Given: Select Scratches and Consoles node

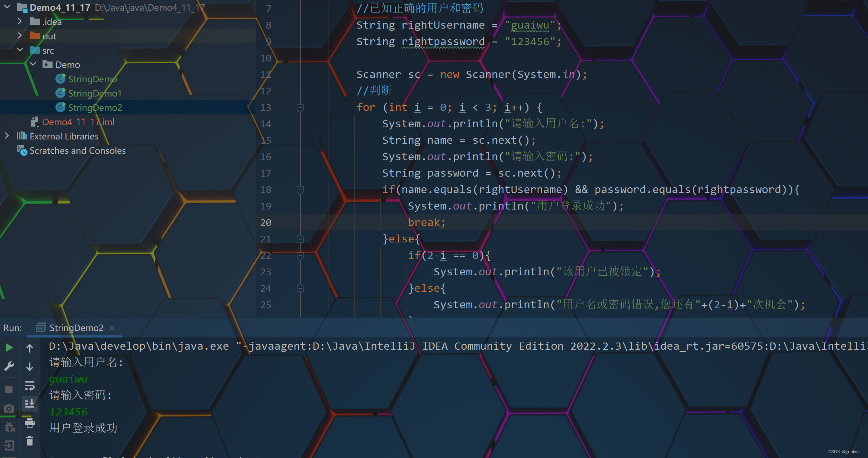Looking at the screenshot, I should (x=78, y=151).
